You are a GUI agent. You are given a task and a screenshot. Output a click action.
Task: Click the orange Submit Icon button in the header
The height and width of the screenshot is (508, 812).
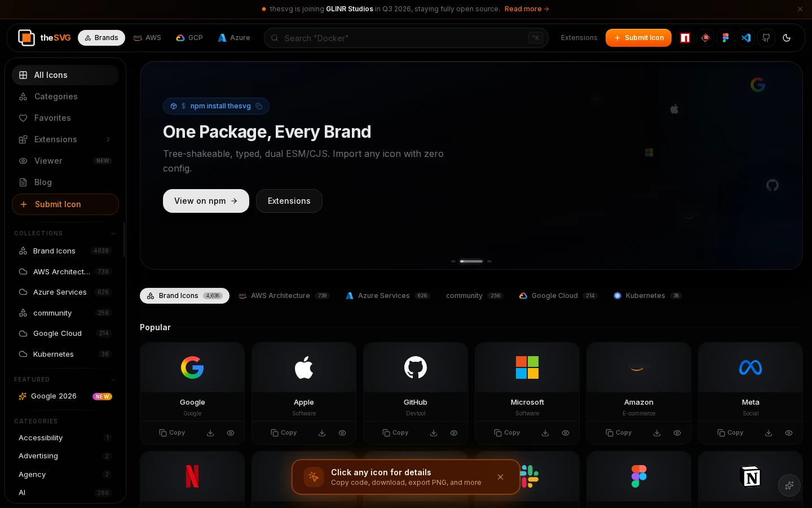[638, 38]
